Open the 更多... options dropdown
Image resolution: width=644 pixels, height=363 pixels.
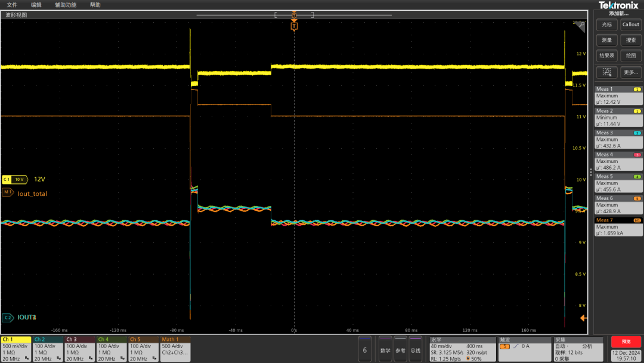coord(630,72)
